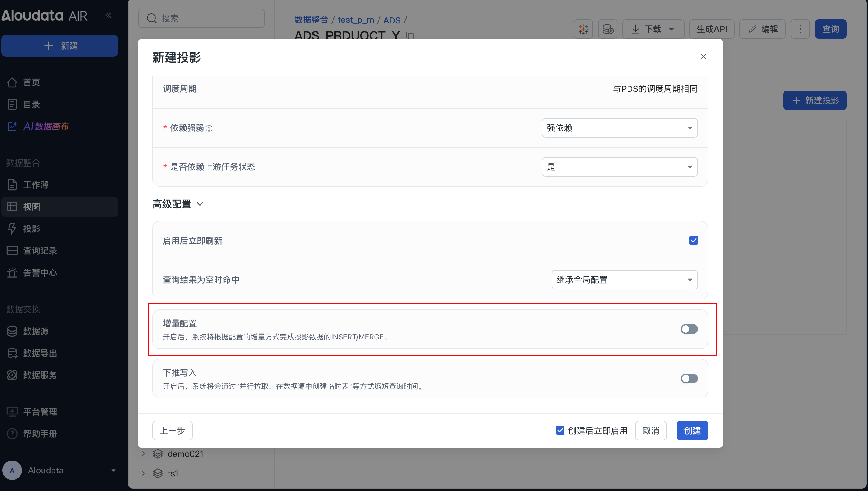The image size is (868, 491).
Task: Click the blue 查询 query button
Action: pos(830,29)
